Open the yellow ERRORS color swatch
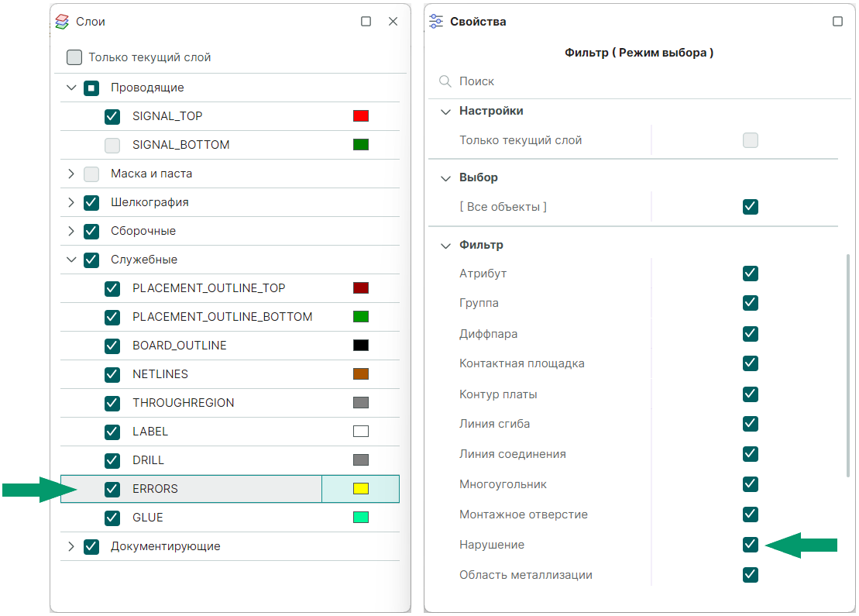 pos(360,489)
